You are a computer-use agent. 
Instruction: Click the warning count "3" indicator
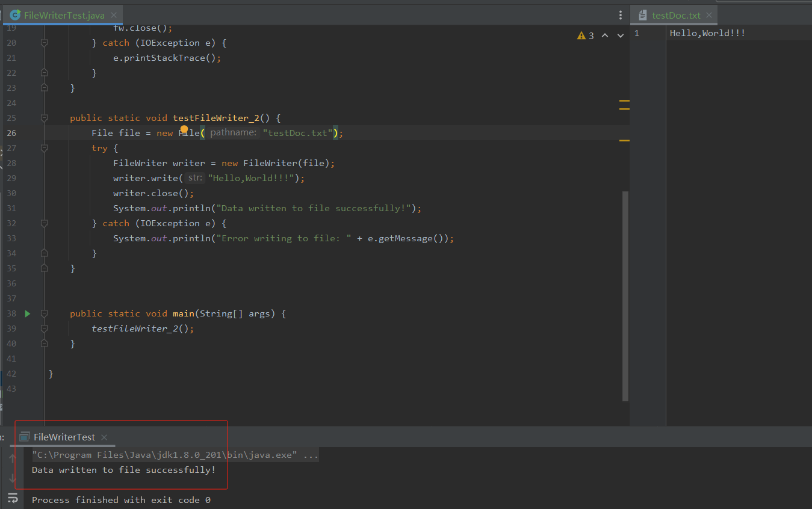pyautogui.click(x=591, y=35)
